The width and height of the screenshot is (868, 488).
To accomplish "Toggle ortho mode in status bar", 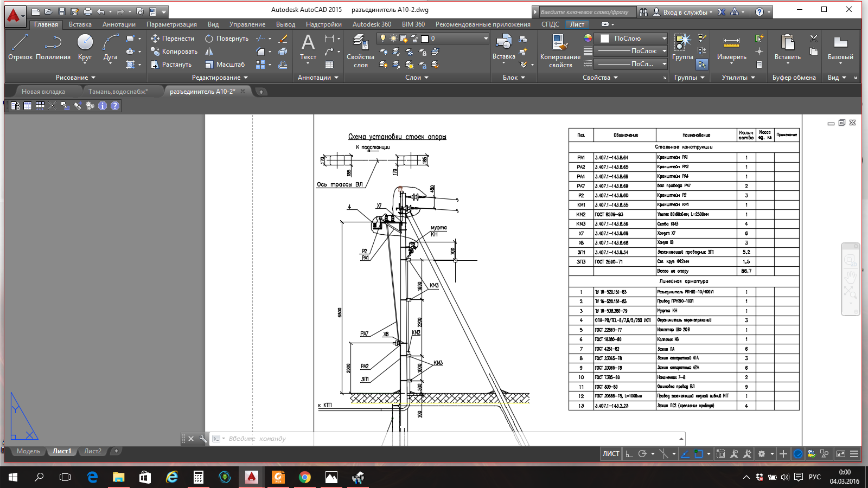I will [629, 454].
